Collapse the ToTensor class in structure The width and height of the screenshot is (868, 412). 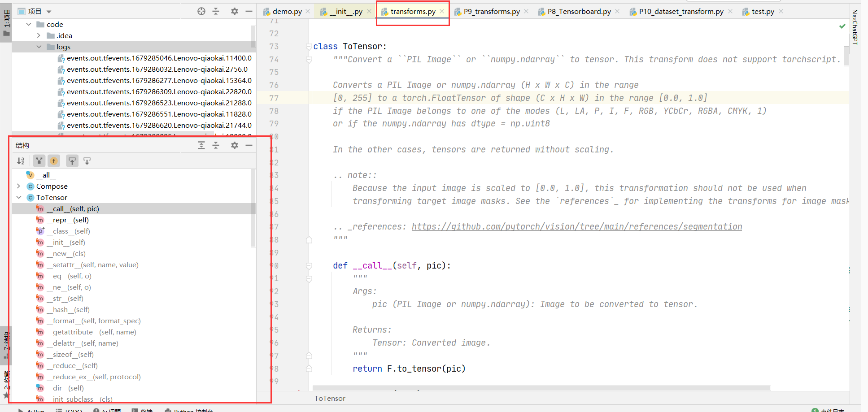tap(18, 197)
